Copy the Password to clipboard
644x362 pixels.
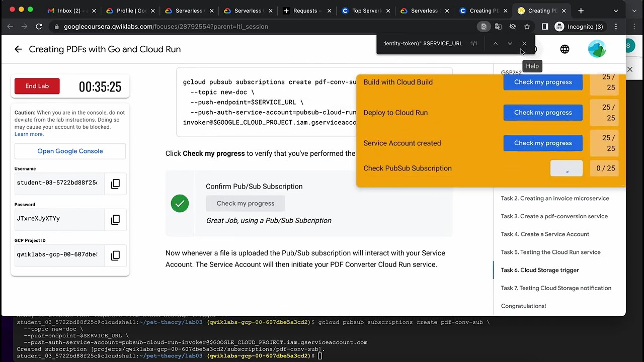[115, 220]
